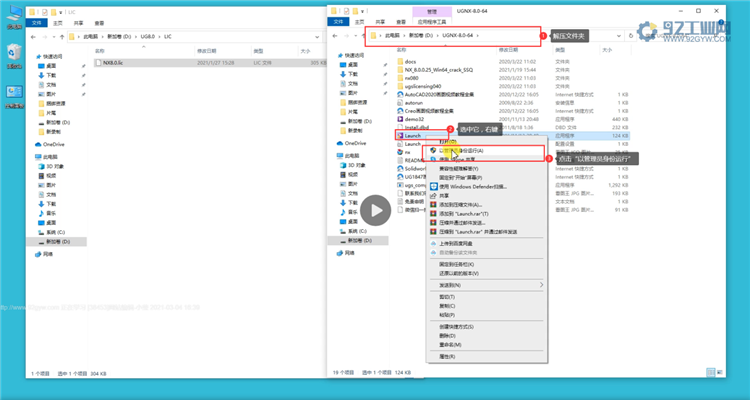Open the This PC icon on the desktop

pos(14,17)
